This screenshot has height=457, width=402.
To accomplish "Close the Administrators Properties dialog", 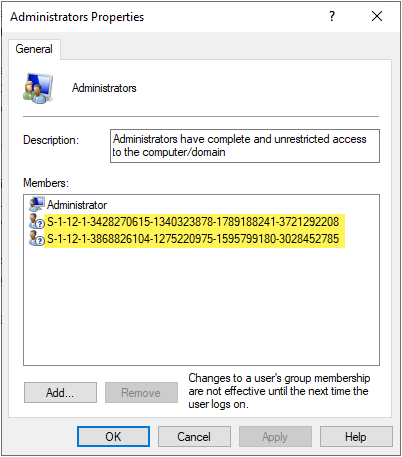I will tap(377, 16).
